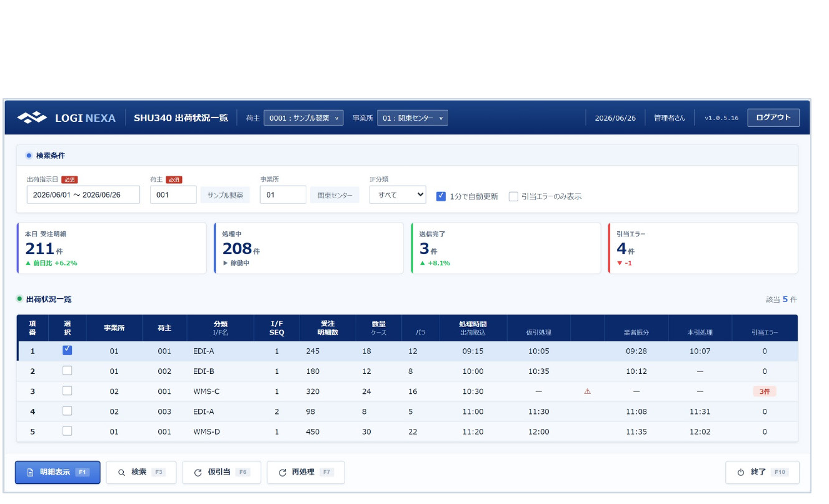Click the 12:02 本引処理 time cell
The image size is (829, 504).
[x=700, y=431]
